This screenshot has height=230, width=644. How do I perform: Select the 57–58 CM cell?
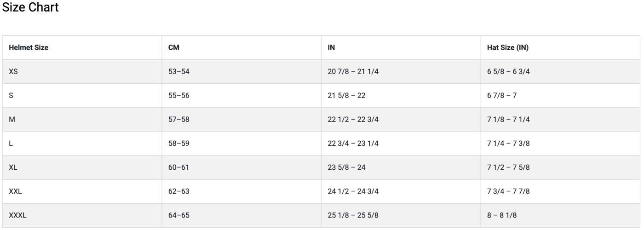(179, 120)
